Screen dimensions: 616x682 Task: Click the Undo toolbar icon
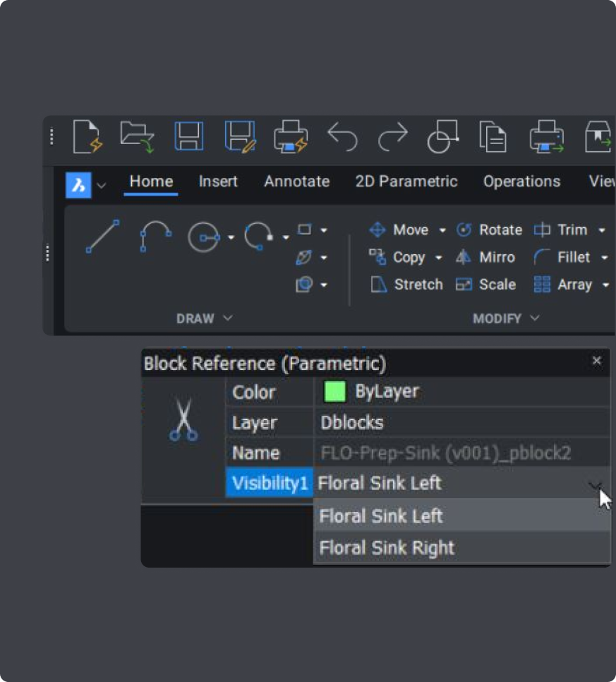pyautogui.click(x=344, y=137)
